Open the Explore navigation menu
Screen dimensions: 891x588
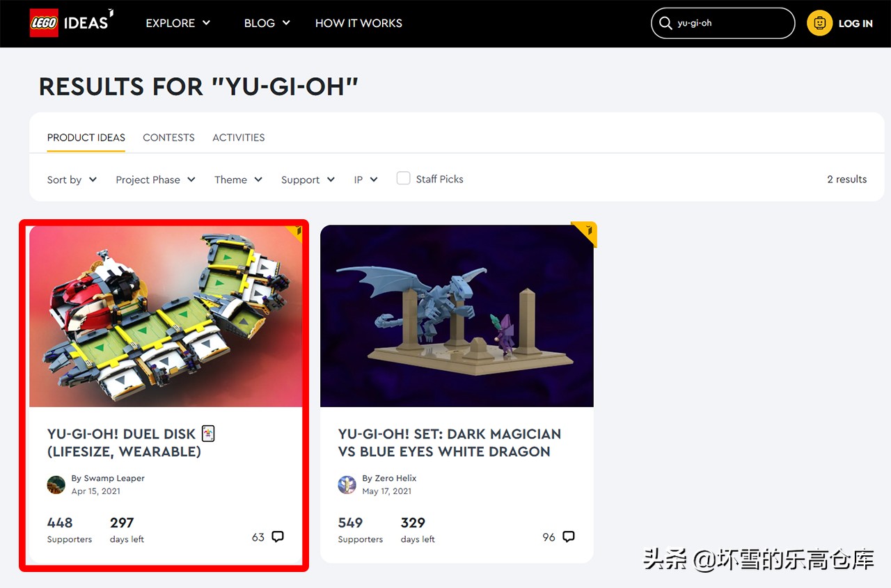[178, 23]
